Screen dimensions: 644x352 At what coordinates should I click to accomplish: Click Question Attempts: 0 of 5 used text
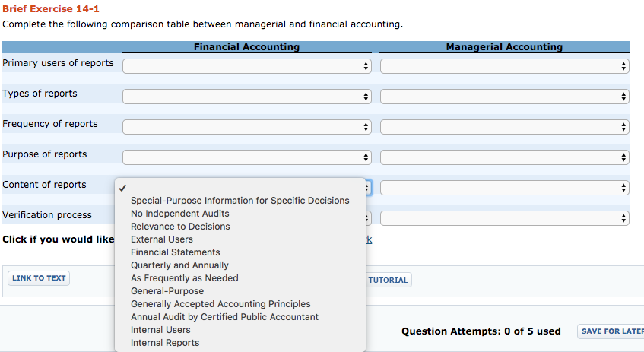click(481, 331)
